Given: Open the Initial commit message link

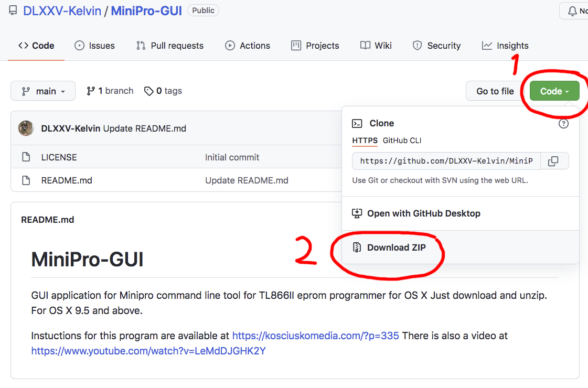Looking at the screenshot, I should [x=232, y=157].
